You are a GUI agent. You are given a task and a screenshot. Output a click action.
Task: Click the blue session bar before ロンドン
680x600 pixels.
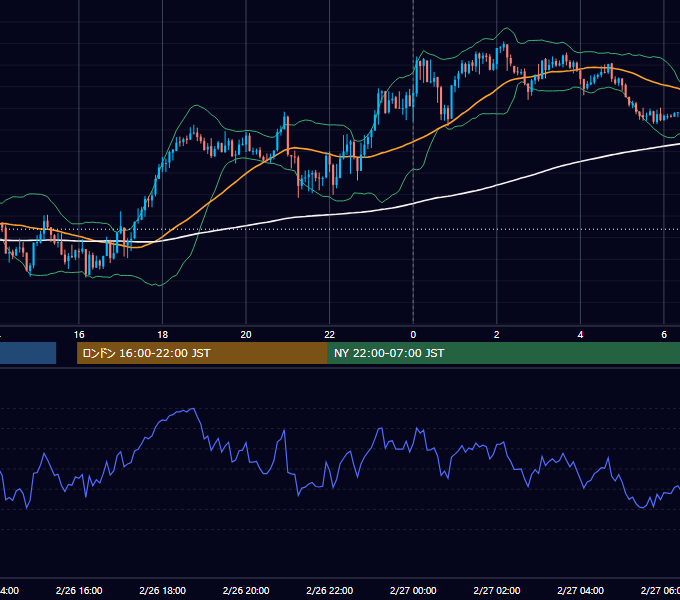28,353
